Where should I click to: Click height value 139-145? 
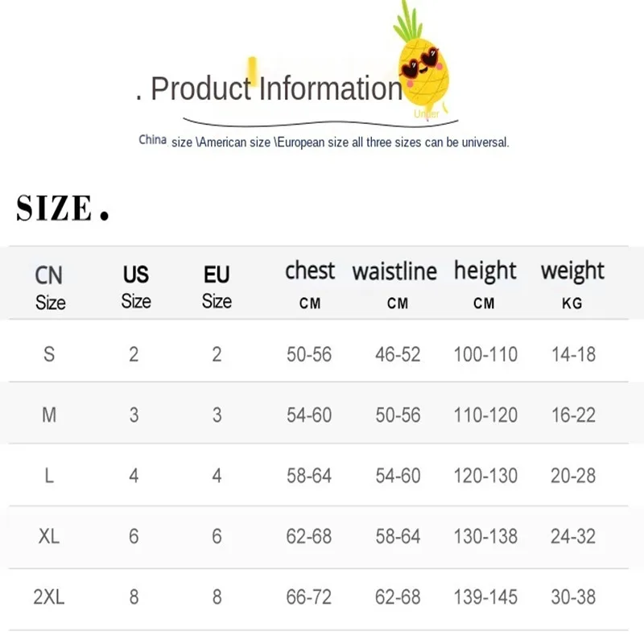coord(485,597)
